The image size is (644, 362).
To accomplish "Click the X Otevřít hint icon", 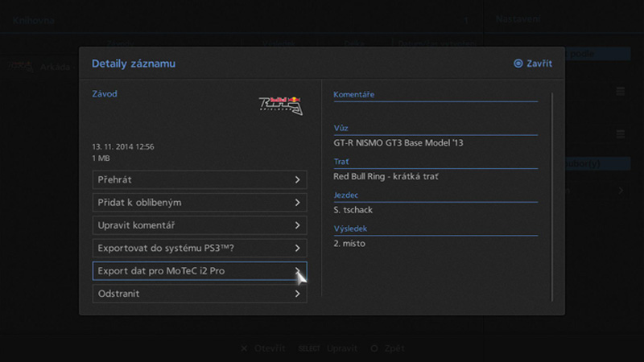I will 244,348.
